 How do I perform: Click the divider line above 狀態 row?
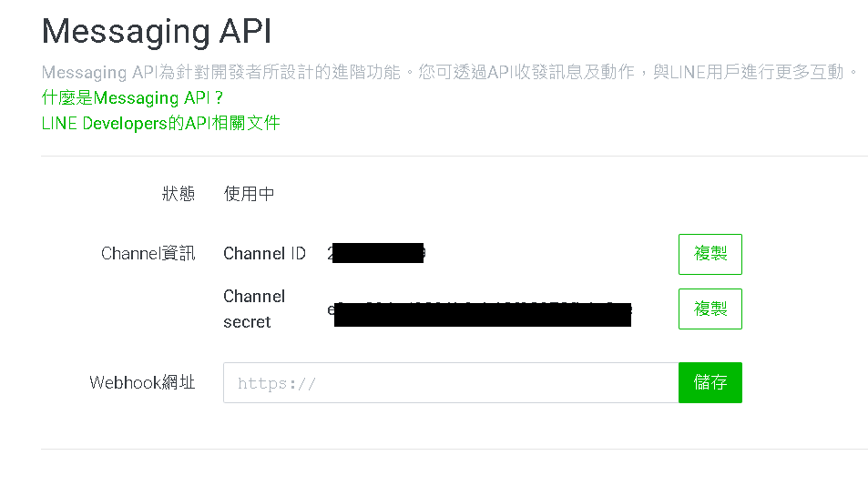[x=454, y=157]
